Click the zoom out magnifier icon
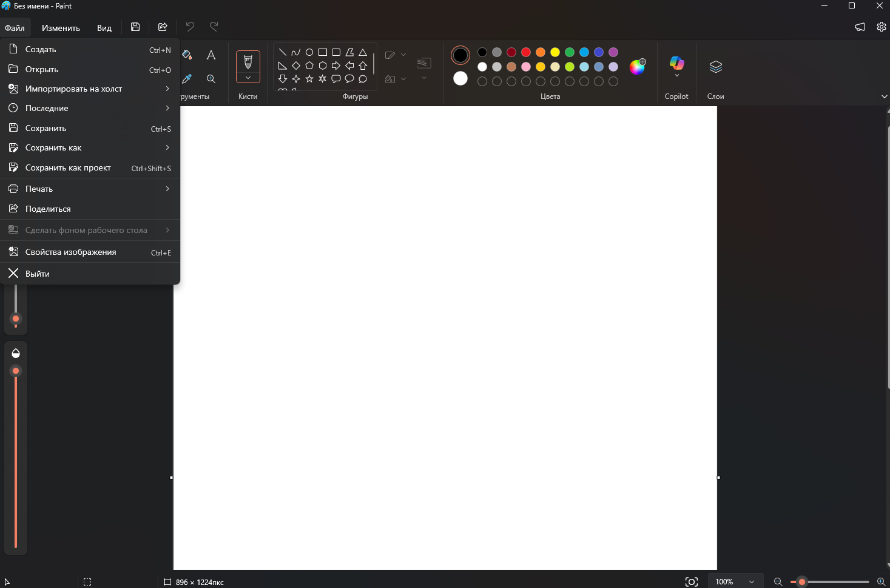 click(778, 582)
